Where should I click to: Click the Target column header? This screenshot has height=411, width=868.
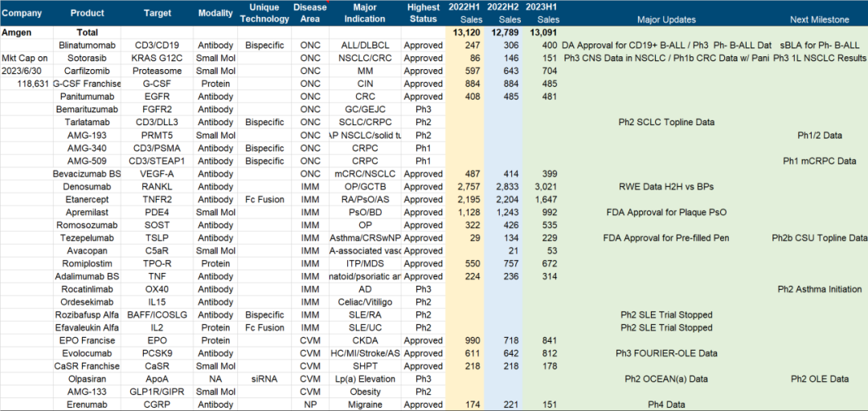158,13
